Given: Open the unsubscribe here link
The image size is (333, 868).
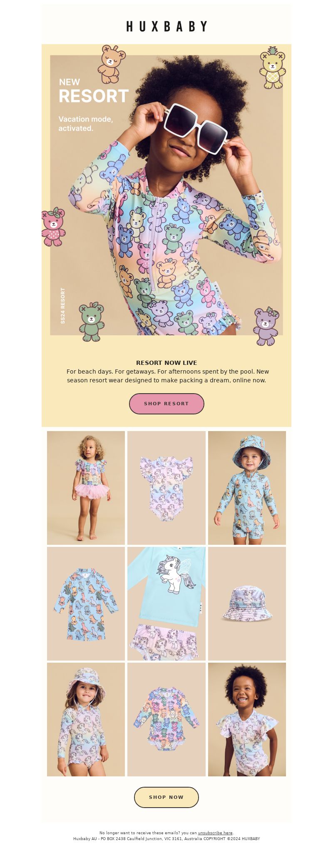Looking at the screenshot, I should (x=215, y=833).
